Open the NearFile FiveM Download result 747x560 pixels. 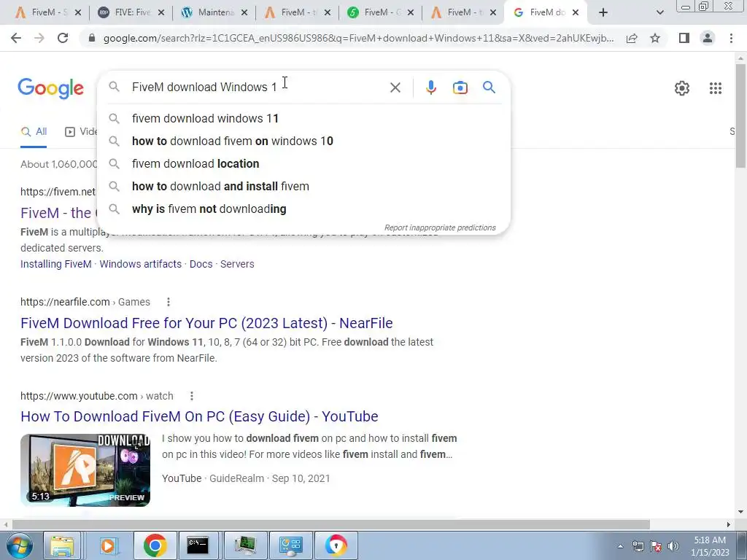coord(206,323)
